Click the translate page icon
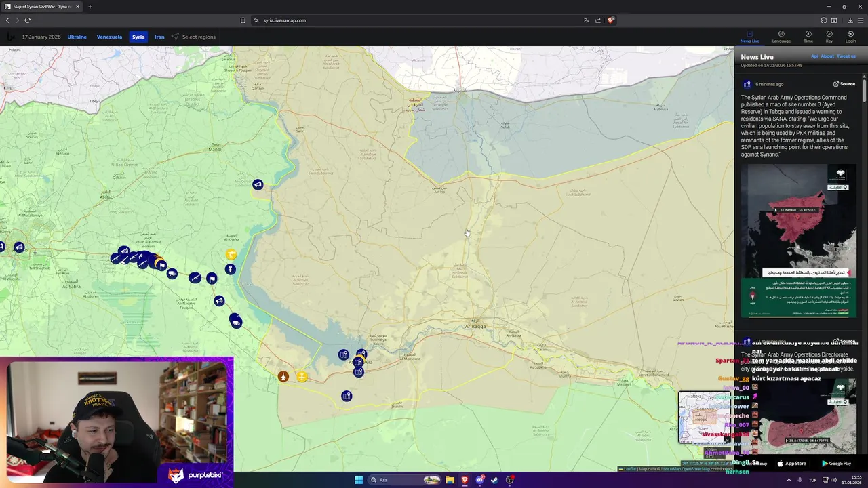The width and height of the screenshot is (868, 488). coord(587,20)
